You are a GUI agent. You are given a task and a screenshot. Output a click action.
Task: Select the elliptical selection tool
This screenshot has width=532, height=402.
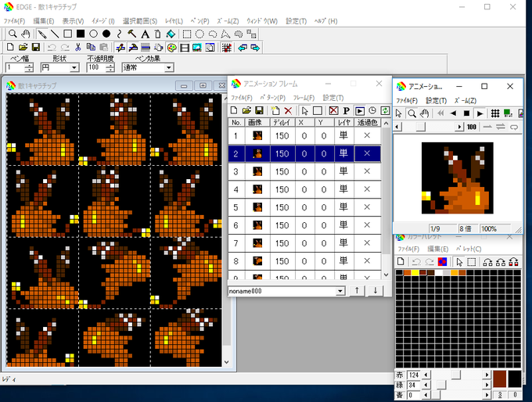tap(199, 34)
